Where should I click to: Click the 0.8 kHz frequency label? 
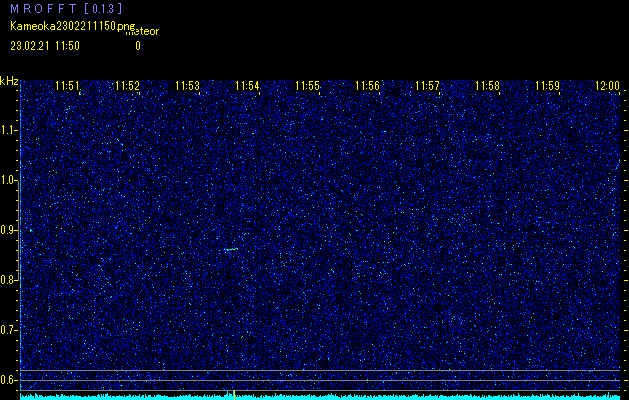click(x=7, y=280)
